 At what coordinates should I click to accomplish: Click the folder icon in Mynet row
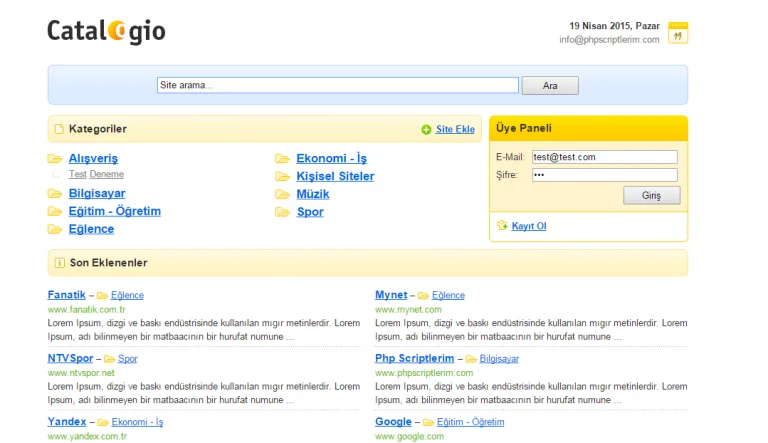pyautogui.click(x=423, y=295)
